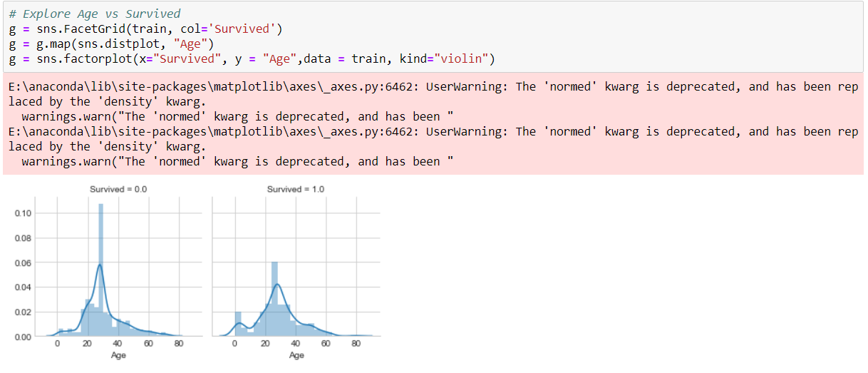Viewport: 868px width, 373px height.
Task: Click the 0.08 y-axis tick label
Action: (x=22, y=238)
